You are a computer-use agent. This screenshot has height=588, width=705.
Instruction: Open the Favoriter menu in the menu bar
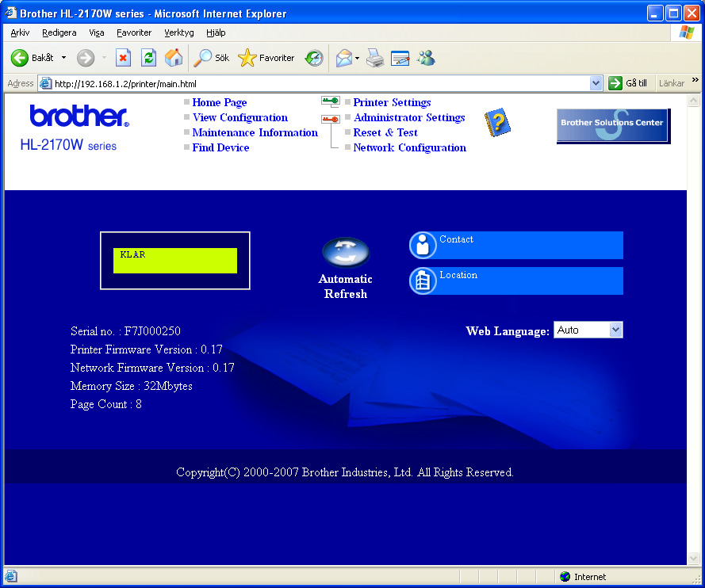click(134, 32)
